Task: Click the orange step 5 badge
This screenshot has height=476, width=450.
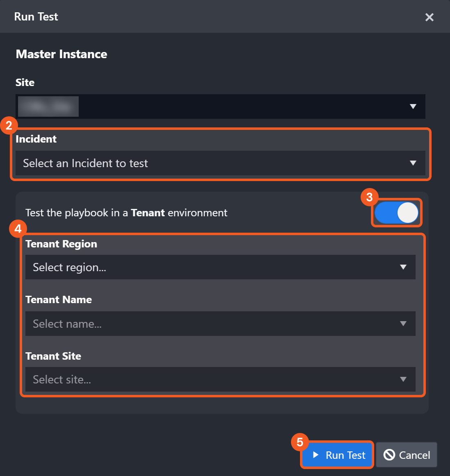Action: coord(300,442)
